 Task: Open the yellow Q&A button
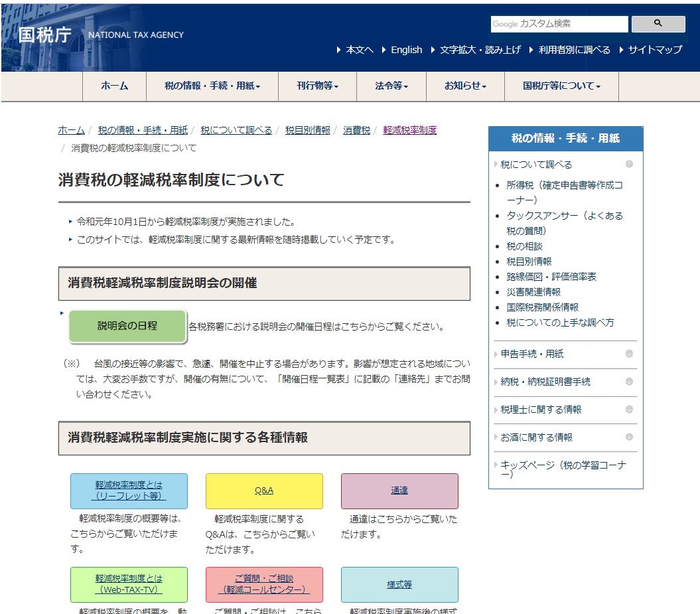tap(264, 491)
